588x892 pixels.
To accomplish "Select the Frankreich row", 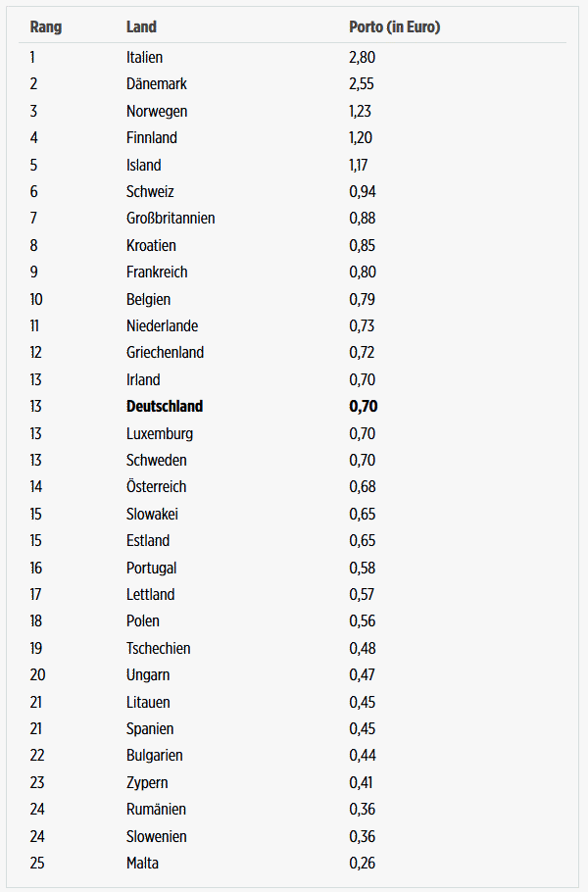I will (x=292, y=272).
